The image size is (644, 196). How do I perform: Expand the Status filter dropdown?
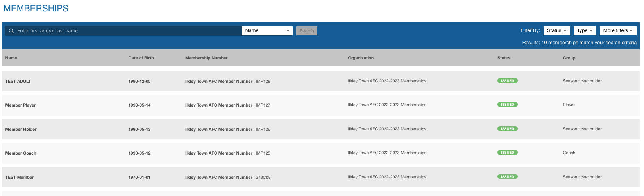(x=556, y=30)
